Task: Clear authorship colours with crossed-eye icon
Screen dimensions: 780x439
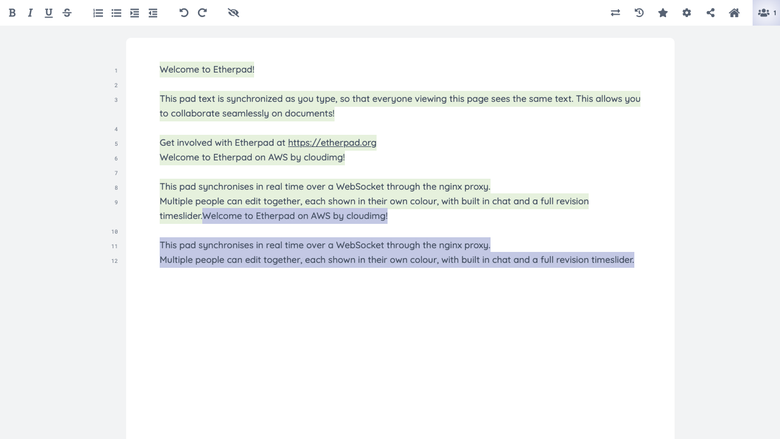Action: (233, 13)
